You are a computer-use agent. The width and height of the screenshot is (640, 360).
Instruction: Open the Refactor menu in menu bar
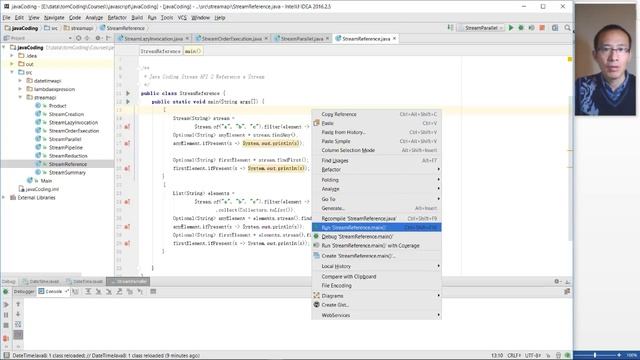(x=117, y=18)
